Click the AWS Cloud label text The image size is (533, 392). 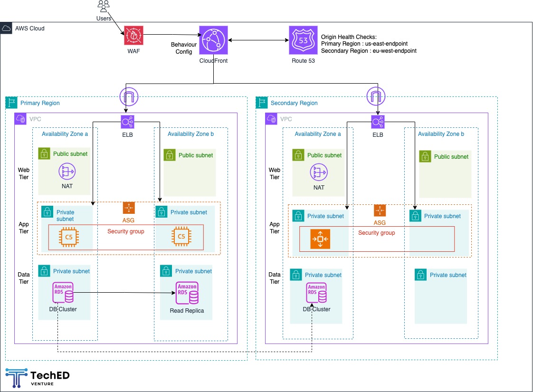[x=29, y=29]
